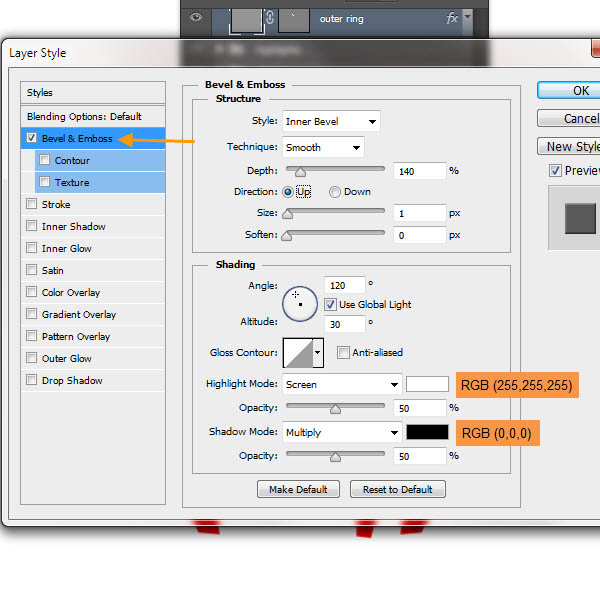The image size is (600, 600).
Task: Click the fx icon on outer ring layer
Action: pos(453,18)
